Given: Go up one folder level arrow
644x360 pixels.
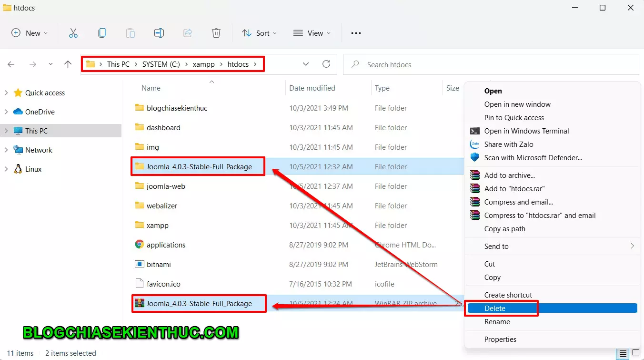Looking at the screenshot, I should [x=68, y=64].
